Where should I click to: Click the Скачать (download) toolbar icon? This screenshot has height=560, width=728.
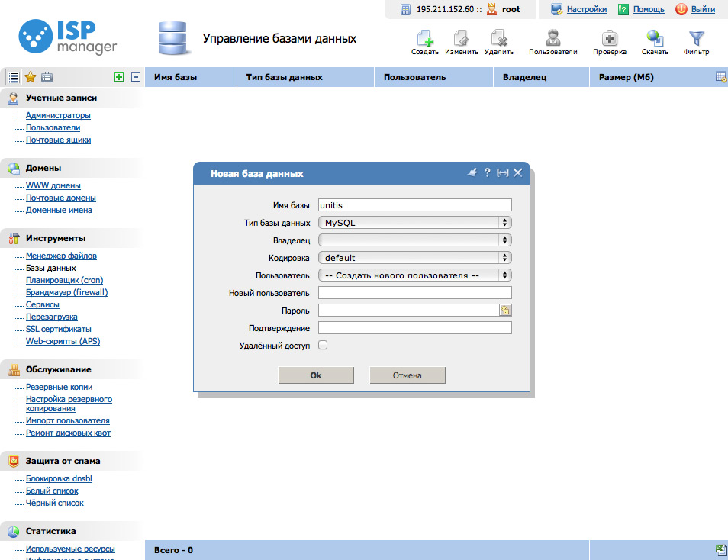point(655,40)
